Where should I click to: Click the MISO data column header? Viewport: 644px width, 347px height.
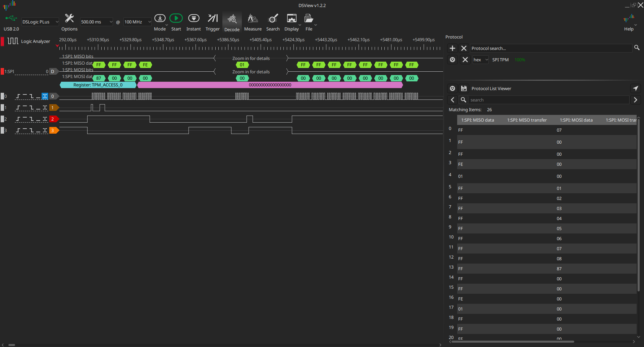477,120
